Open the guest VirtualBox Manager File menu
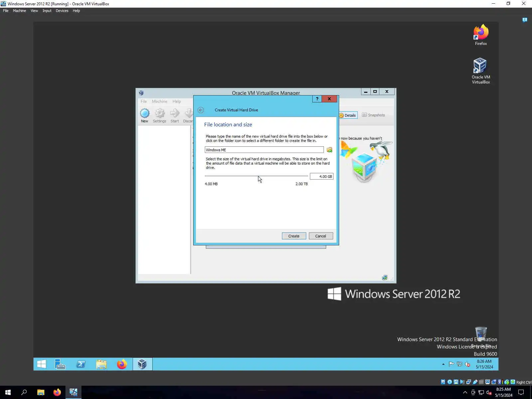This screenshot has height=399, width=532. click(144, 101)
